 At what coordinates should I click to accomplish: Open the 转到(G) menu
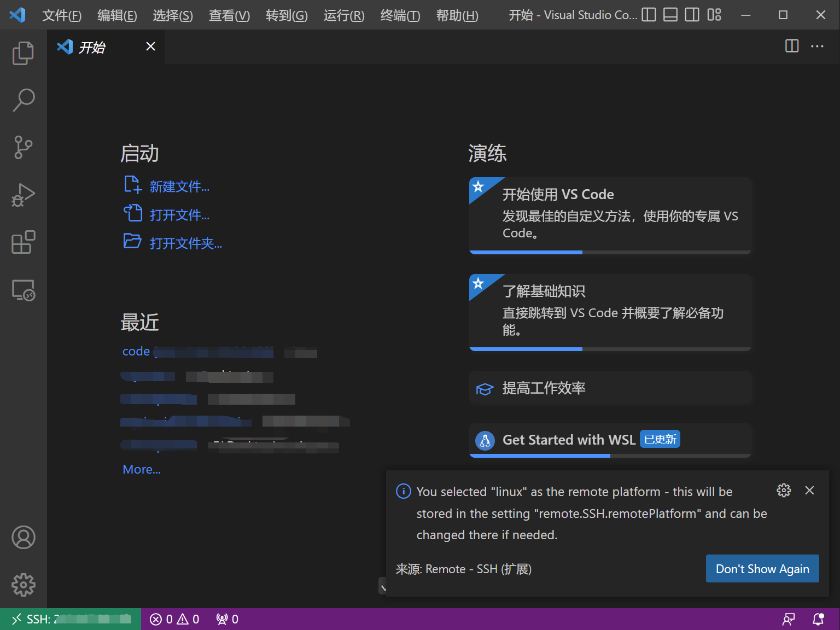287,15
